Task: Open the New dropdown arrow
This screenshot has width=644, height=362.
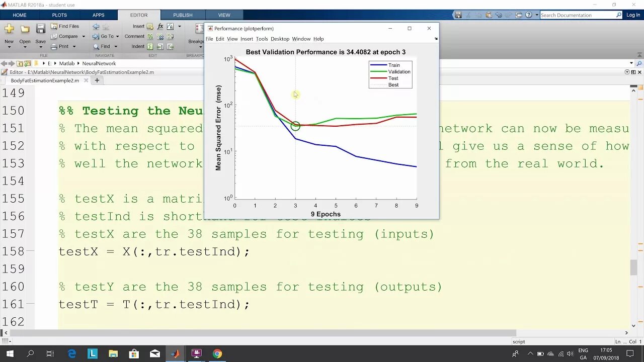Action: coord(9,48)
